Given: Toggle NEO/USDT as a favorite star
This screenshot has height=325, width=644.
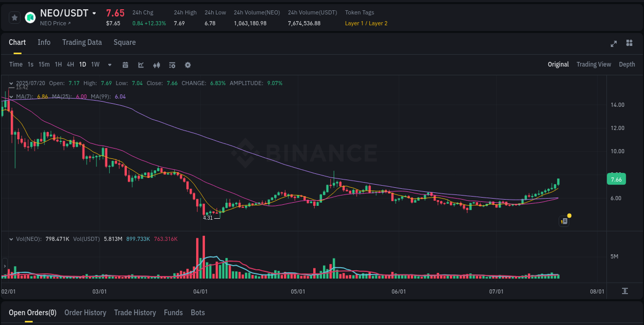Looking at the screenshot, I should (14, 17).
